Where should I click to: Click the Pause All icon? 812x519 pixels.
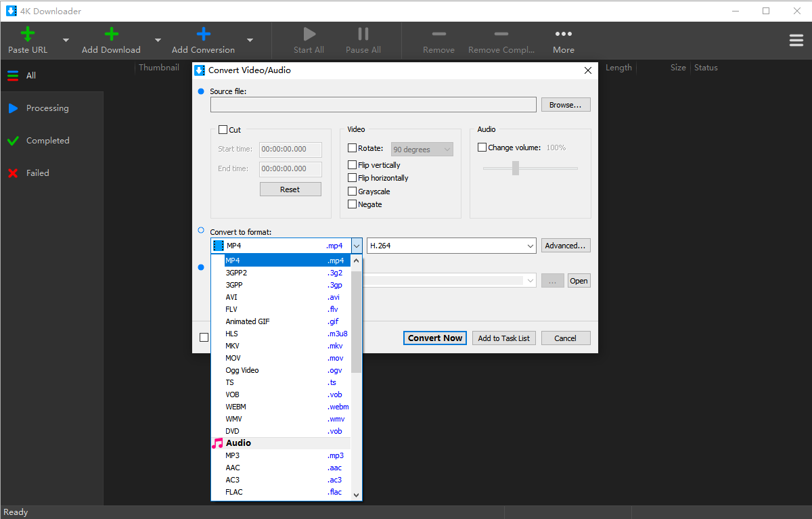[x=363, y=34]
